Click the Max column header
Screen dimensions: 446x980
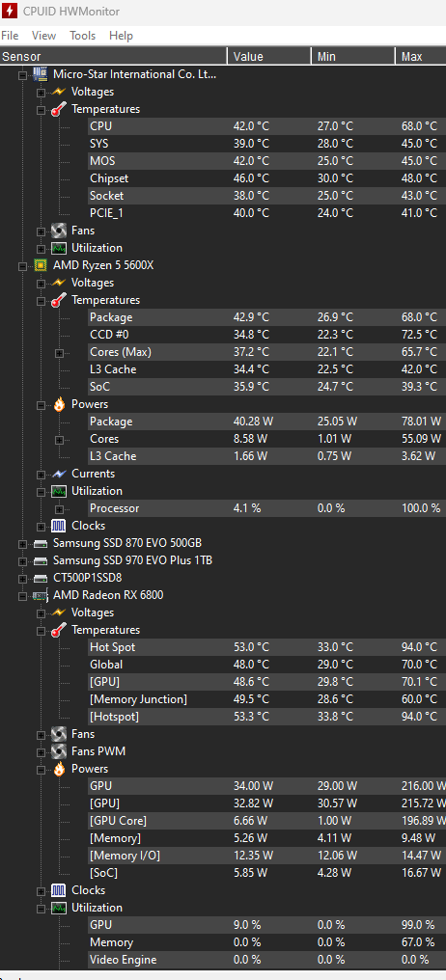420,57
